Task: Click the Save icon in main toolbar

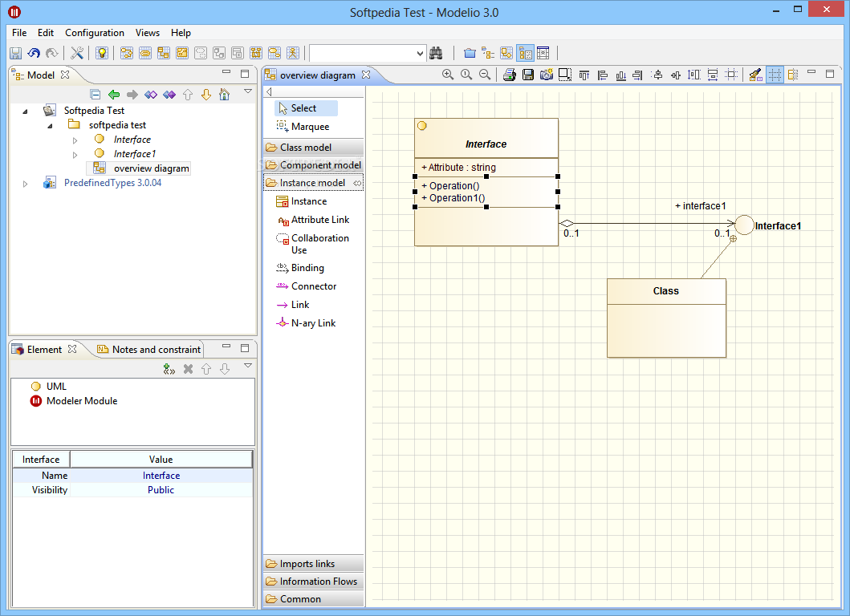Action: (16, 53)
